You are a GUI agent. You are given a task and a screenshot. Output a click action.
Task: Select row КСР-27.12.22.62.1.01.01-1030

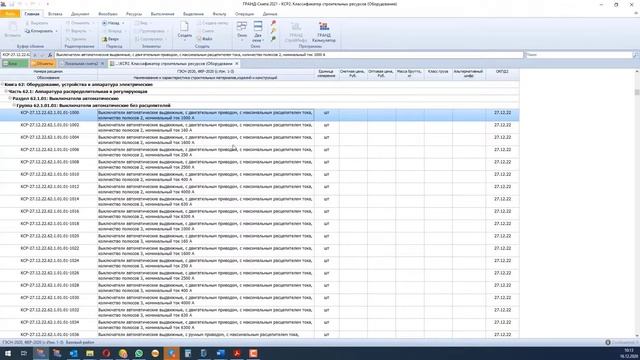pyautogui.click(x=260, y=300)
